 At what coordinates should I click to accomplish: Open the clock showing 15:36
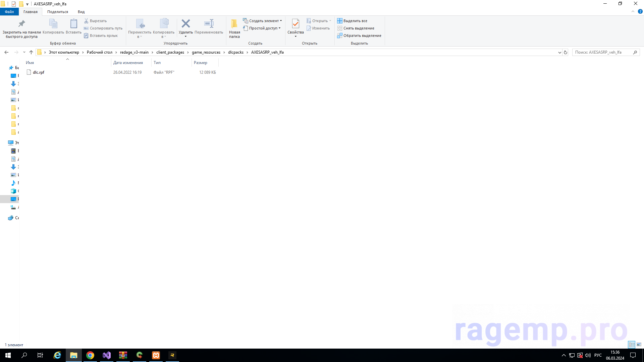[615, 355]
